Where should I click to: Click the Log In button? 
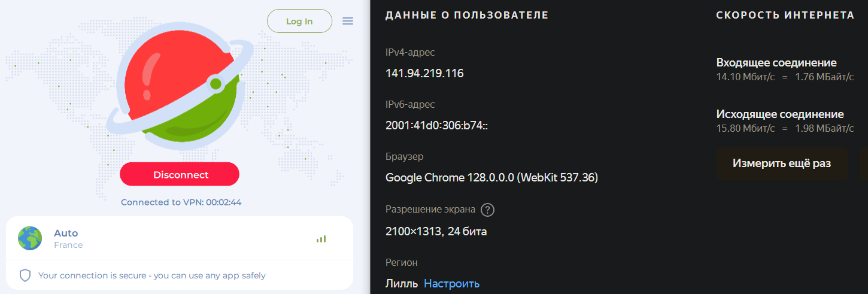point(299,21)
